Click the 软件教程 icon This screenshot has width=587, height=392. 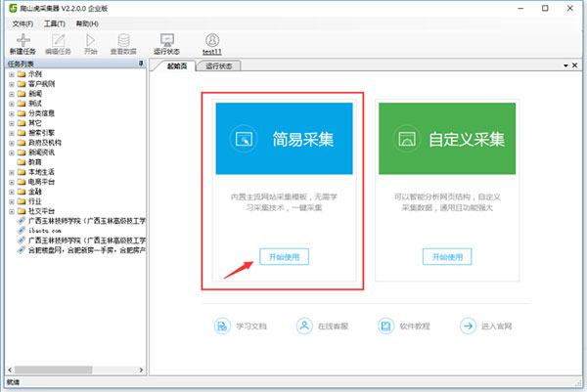[386, 327]
